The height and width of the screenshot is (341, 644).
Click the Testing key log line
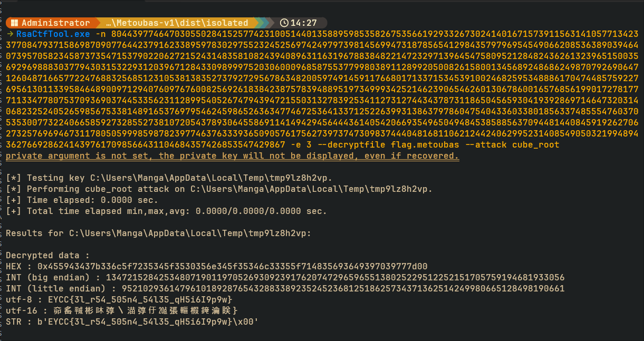coord(169,178)
